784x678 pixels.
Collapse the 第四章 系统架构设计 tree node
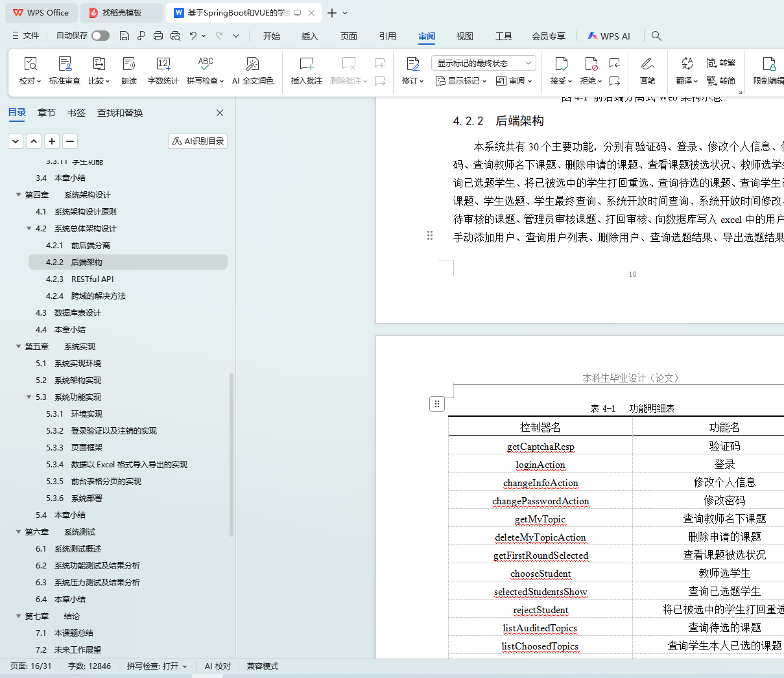pyautogui.click(x=18, y=194)
